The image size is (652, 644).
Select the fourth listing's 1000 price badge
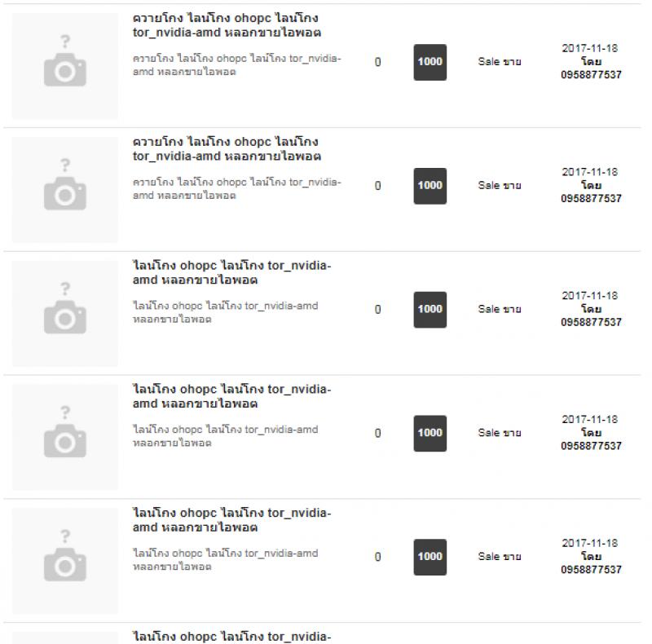pyautogui.click(x=430, y=433)
